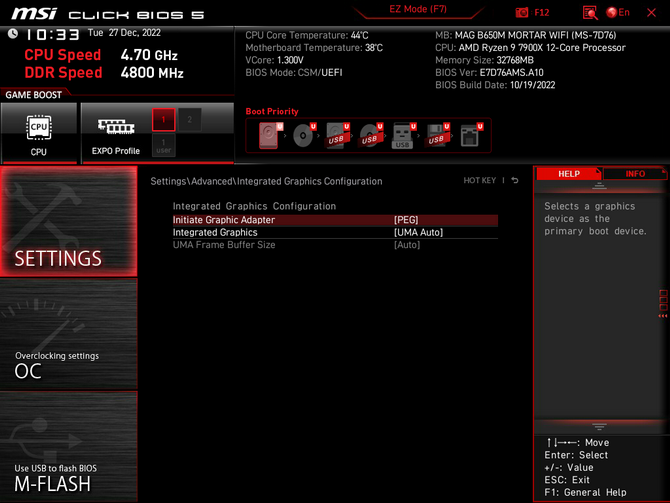Open UMA Frame Buffer Size [Auto] value
670x503 pixels.
point(407,245)
